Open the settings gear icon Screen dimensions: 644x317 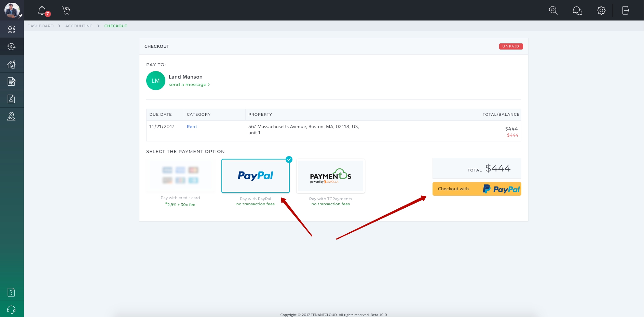coord(601,11)
